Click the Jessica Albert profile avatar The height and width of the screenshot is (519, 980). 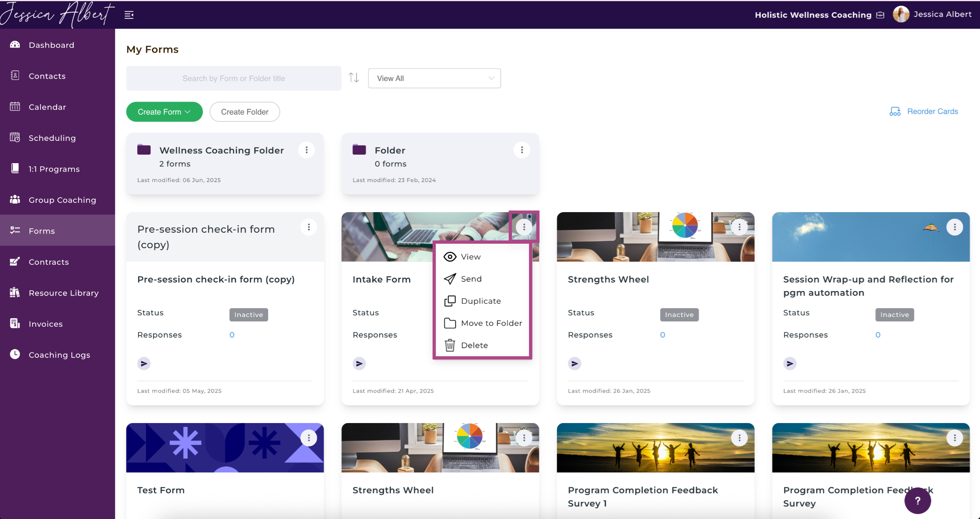[901, 15]
